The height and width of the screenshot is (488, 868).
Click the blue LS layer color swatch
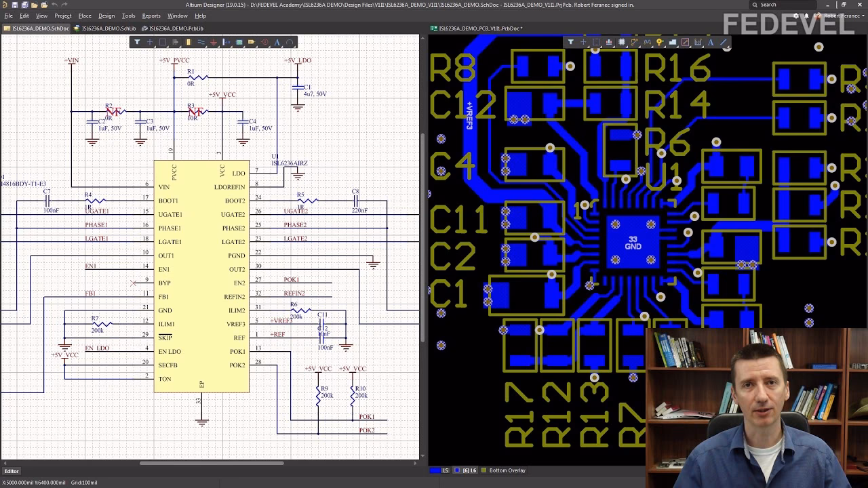pos(435,470)
